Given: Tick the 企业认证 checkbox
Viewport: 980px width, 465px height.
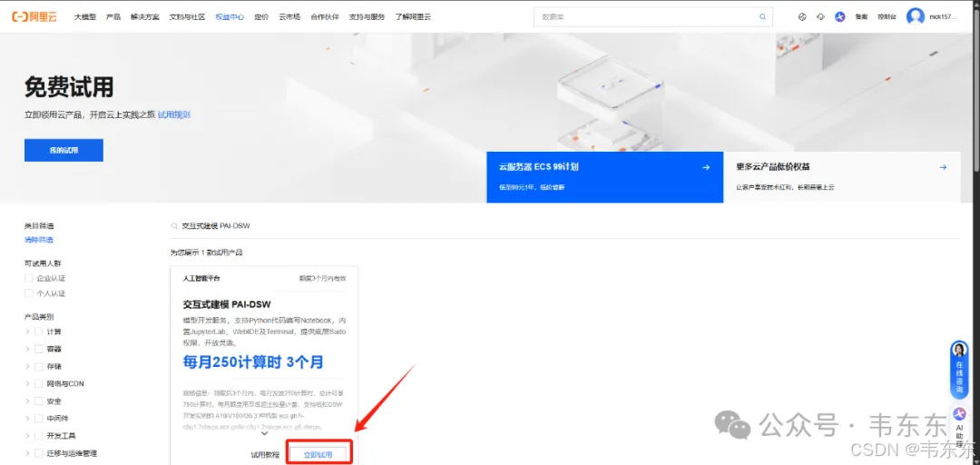Looking at the screenshot, I should coord(28,278).
